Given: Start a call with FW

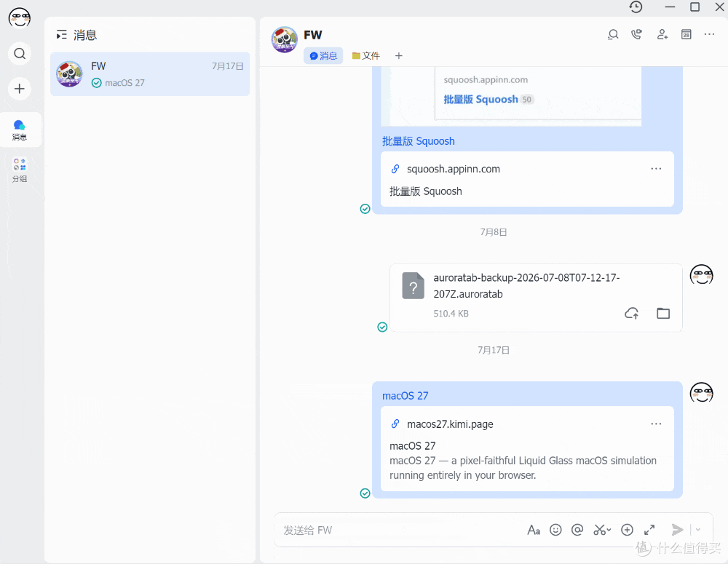Looking at the screenshot, I should [x=636, y=34].
